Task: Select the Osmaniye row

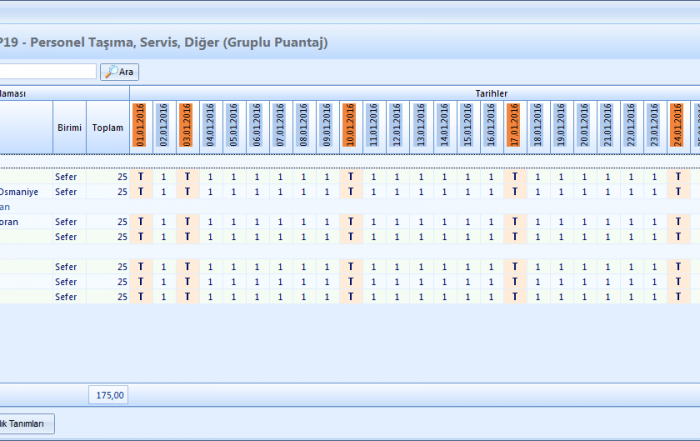Action: 25,192
